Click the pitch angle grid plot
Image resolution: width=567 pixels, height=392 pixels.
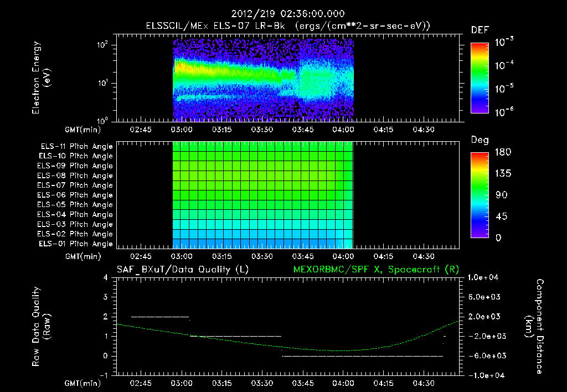pos(263,195)
